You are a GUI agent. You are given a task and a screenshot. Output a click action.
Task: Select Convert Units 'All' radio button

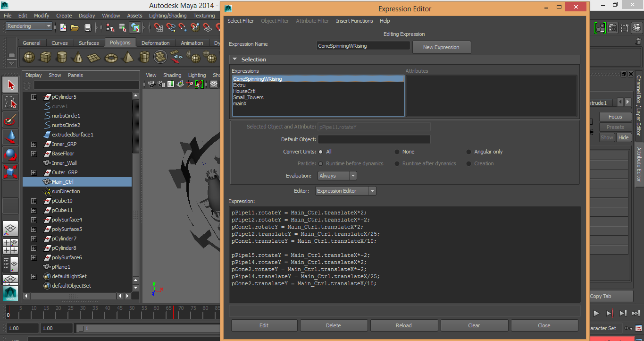tap(321, 152)
